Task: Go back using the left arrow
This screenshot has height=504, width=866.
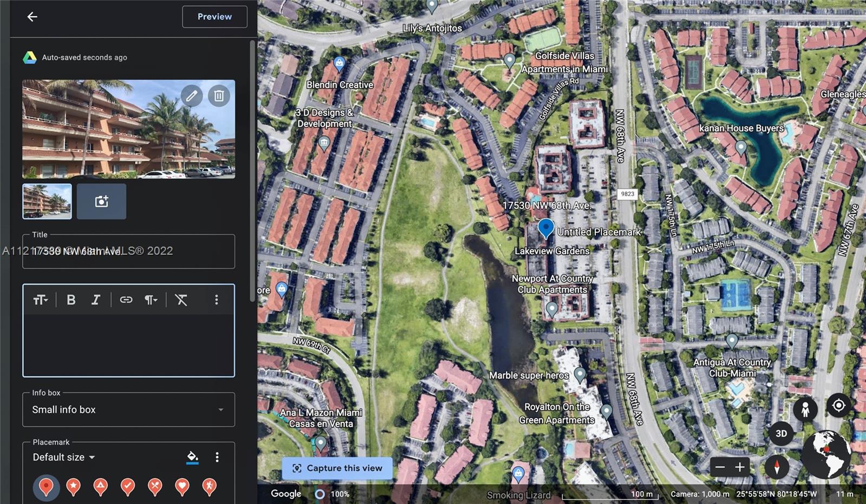Action: point(32,17)
